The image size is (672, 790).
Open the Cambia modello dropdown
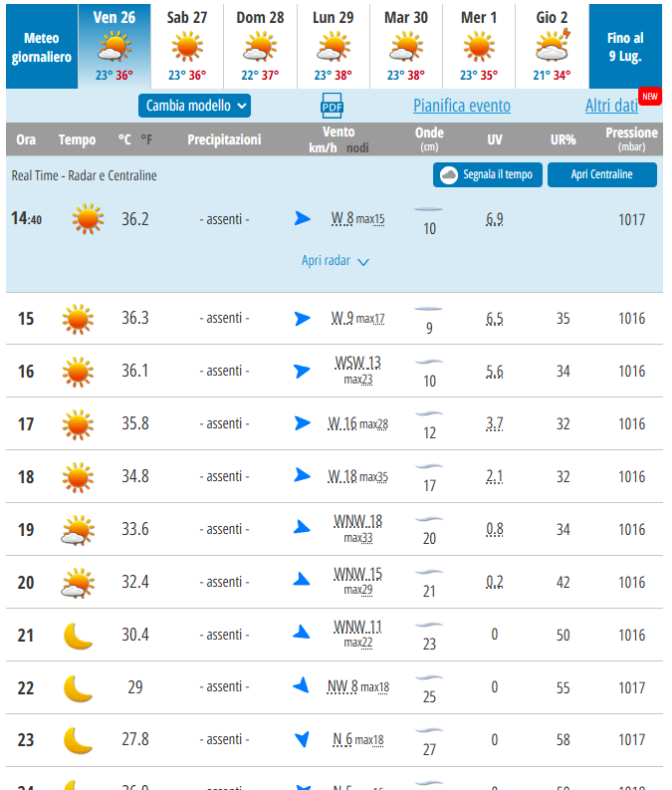click(x=194, y=106)
